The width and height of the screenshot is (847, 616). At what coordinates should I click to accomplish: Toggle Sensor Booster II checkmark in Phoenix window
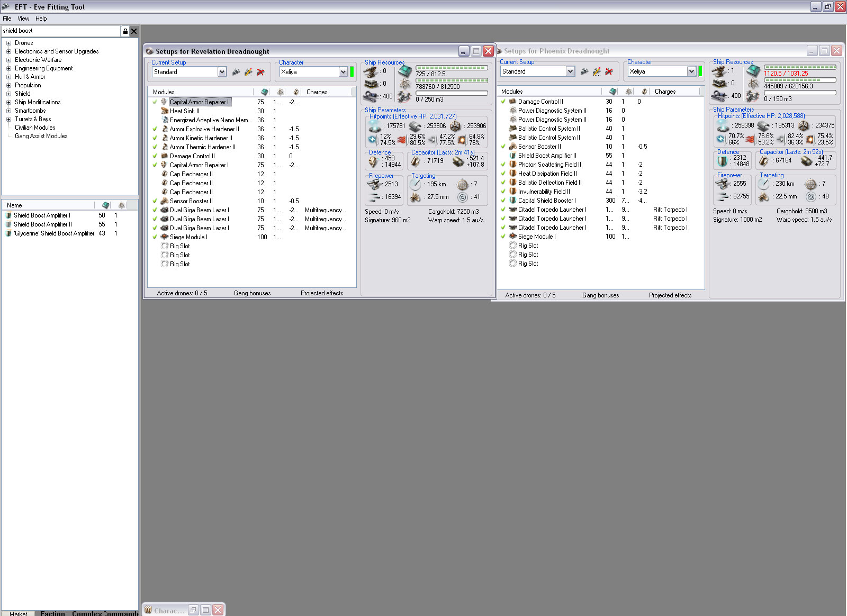point(503,147)
